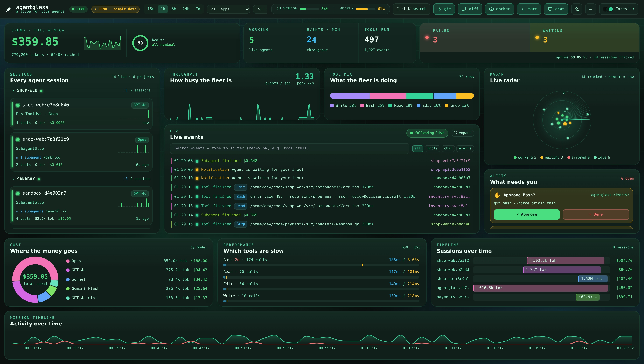The width and height of the screenshot is (644, 364).
Task: Open the term terminal button
Action: (x=529, y=9)
